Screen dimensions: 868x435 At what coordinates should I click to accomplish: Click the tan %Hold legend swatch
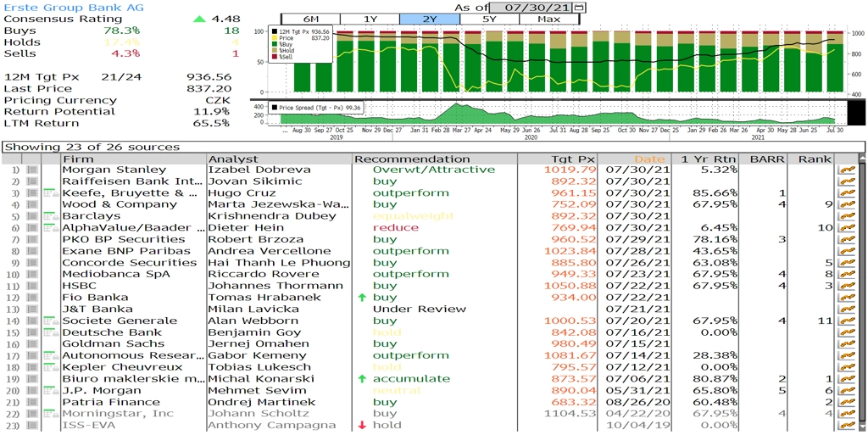pyautogui.click(x=274, y=50)
